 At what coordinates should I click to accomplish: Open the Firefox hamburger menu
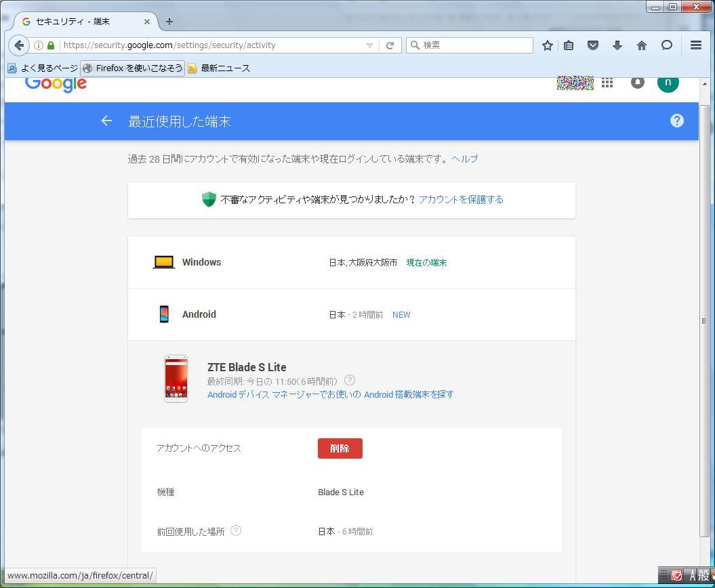[695, 45]
